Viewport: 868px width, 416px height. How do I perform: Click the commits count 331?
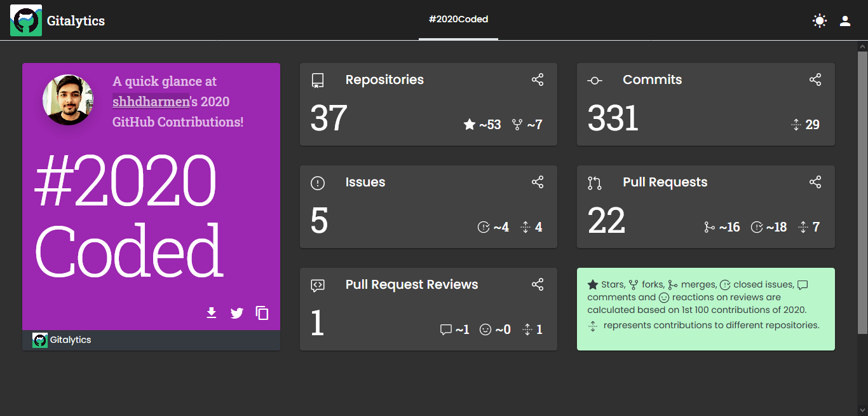pos(613,118)
